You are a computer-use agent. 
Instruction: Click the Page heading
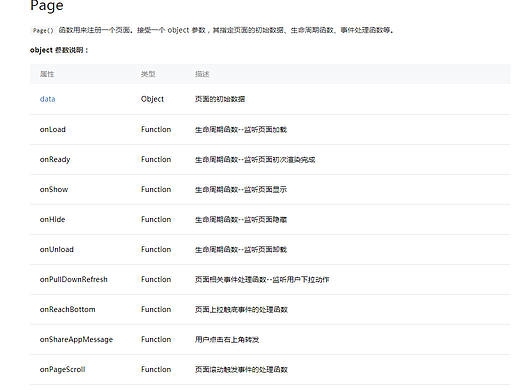(47, 6)
